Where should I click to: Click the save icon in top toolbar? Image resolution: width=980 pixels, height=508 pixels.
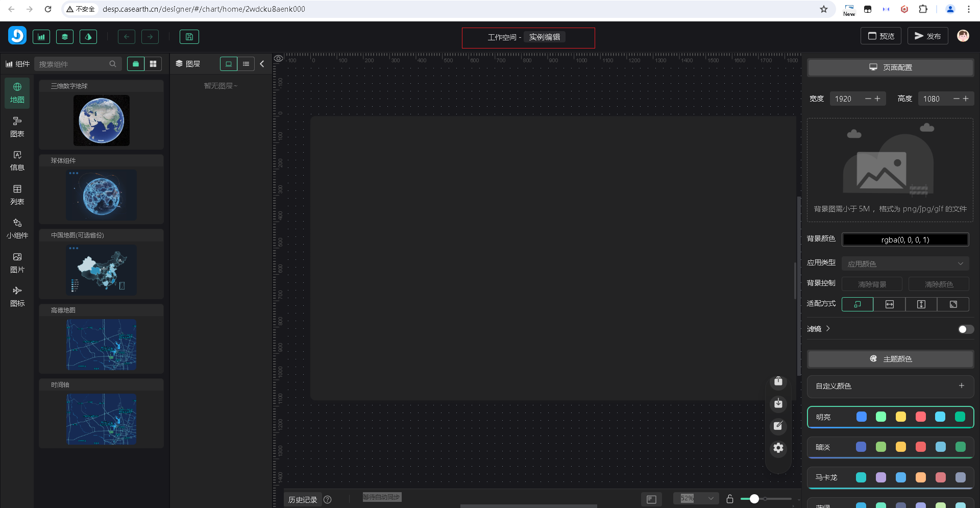pyautogui.click(x=189, y=37)
